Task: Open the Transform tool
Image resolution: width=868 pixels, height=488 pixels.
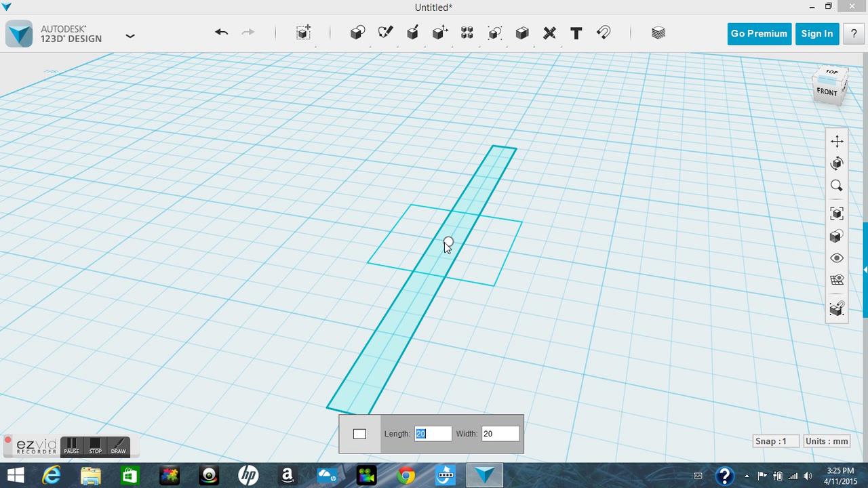Action: 304,33
